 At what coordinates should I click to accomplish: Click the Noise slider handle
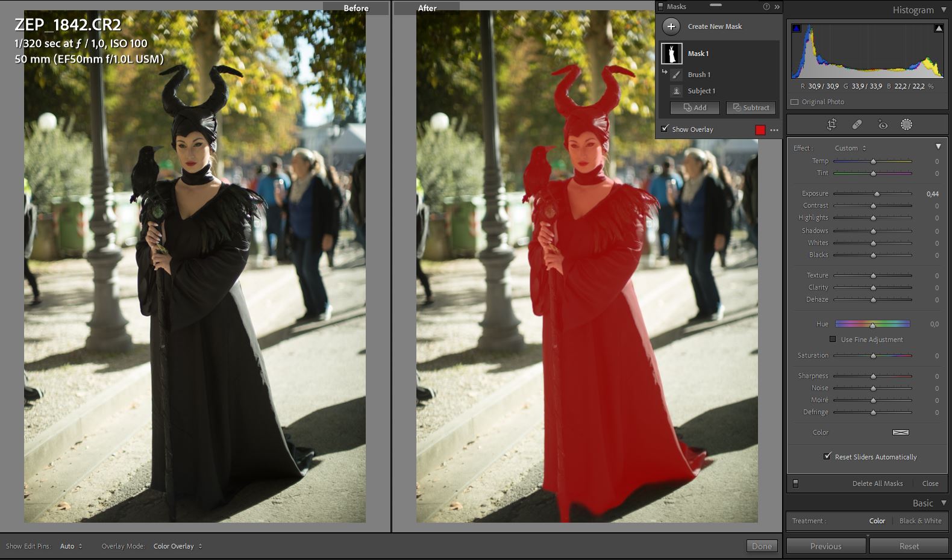click(873, 388)
